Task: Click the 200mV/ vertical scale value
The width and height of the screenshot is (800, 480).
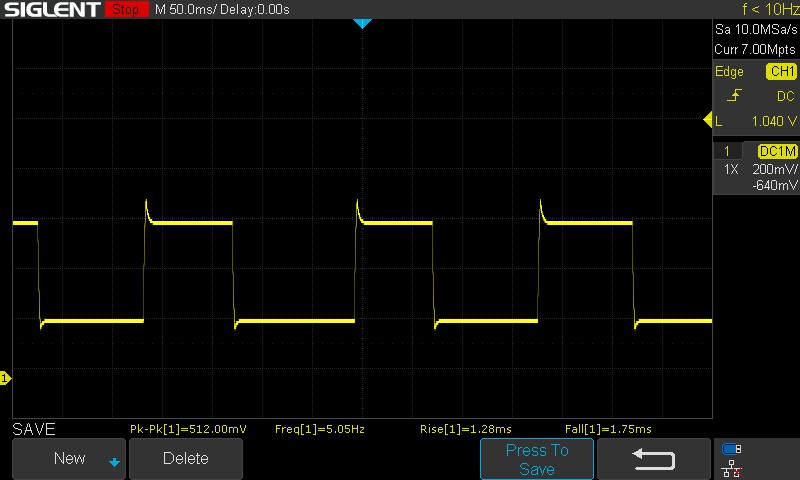Action: tap(774, 169)
